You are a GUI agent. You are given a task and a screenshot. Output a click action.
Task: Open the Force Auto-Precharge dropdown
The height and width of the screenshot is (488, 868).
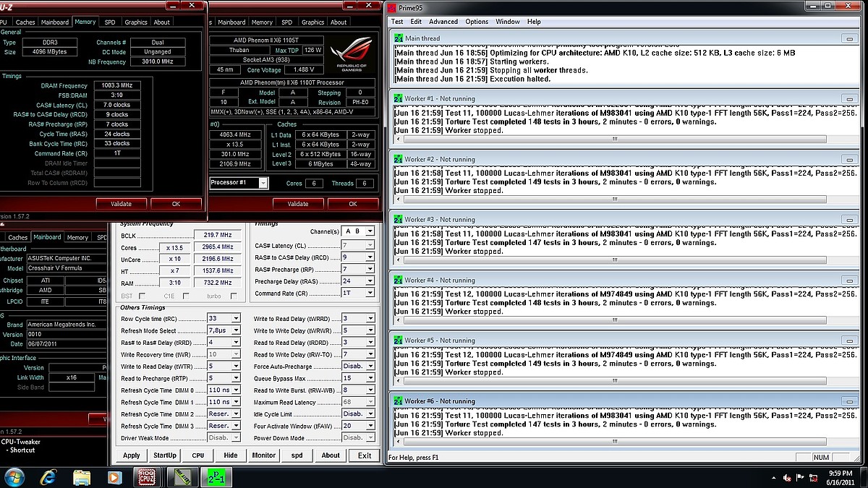(x=358, y=367)
